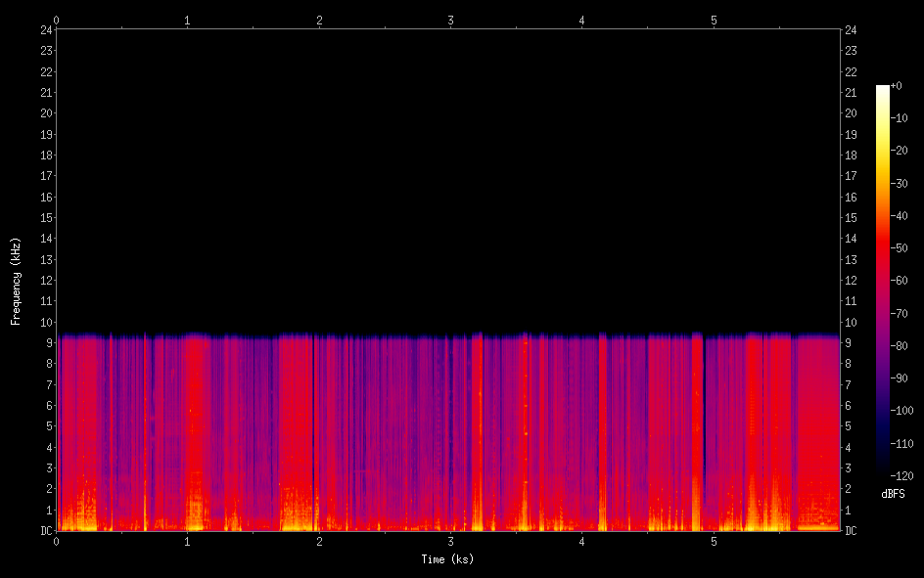Click the "Time (ks)" axis label
Screen dimensions: 924x578
tap(447, 559)
